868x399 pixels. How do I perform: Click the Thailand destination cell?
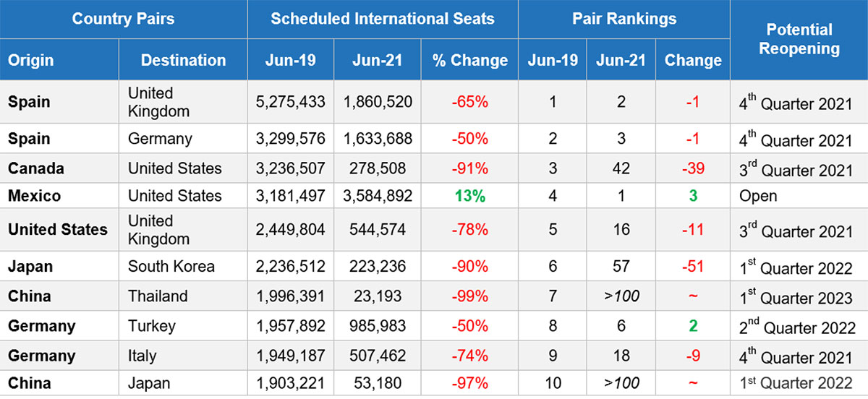pos(158,296)
